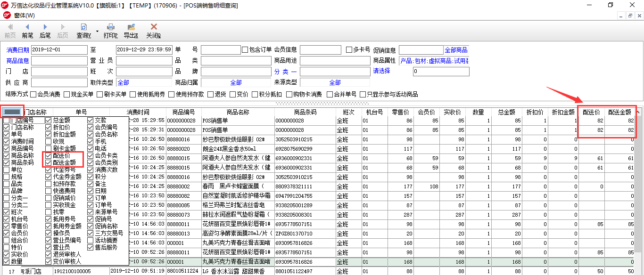
Task: Click the app logo beside 窗体 menu
Action: tap(6, 16)
